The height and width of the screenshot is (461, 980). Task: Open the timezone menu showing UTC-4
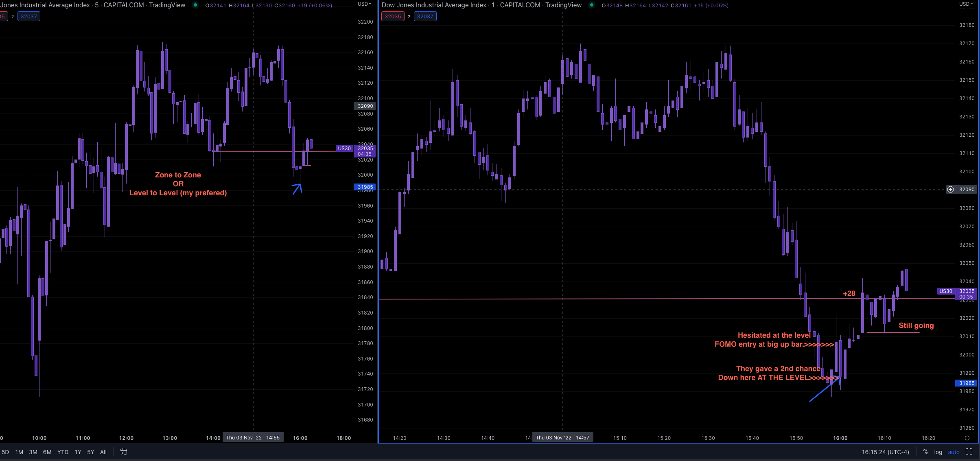pos(885,452)
